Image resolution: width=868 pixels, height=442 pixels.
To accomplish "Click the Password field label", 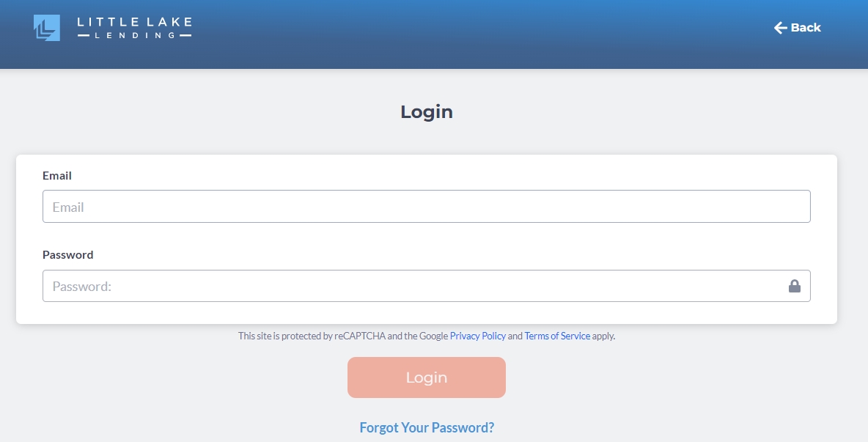I will pos(68,255).
